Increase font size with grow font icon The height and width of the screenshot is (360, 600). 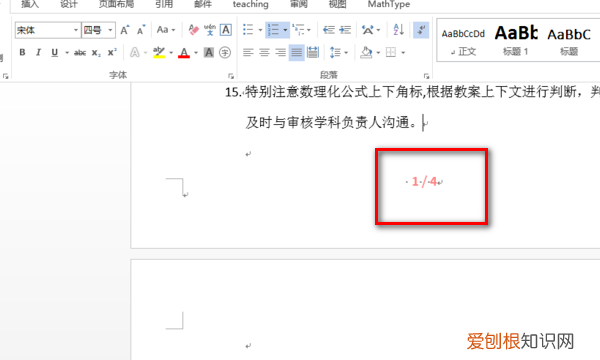(125, 30)
